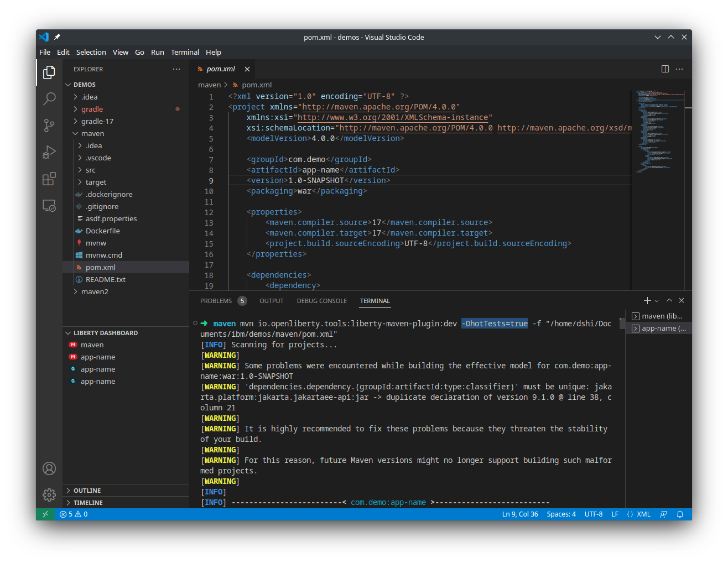The image size is (728, 563).
Task: Select the Terminal panel tab
Action: (375, 301)
